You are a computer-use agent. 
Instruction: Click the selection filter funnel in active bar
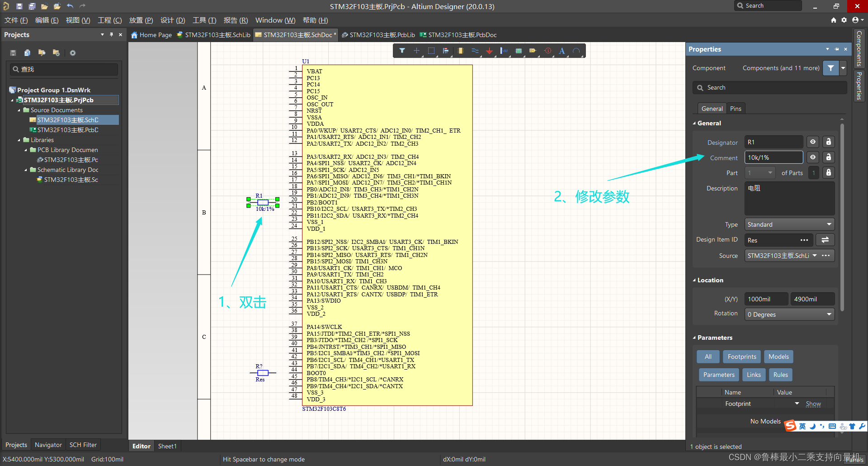coord(402,51)
